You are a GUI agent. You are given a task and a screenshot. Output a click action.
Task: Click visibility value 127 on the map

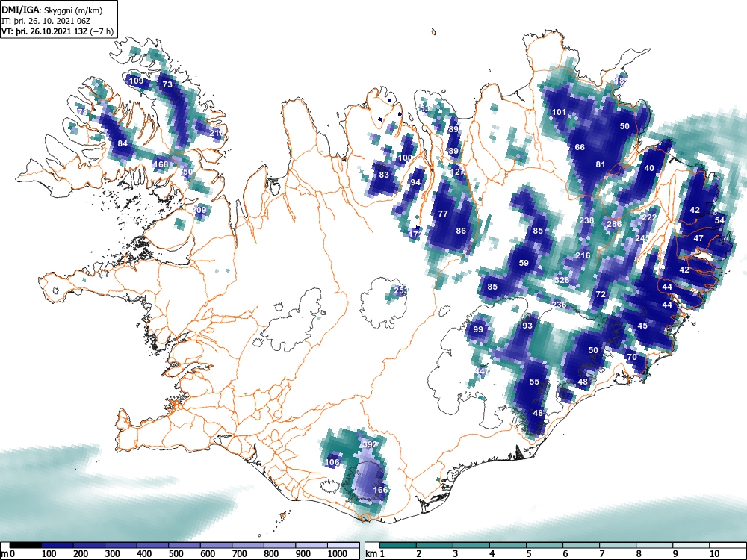457,172
